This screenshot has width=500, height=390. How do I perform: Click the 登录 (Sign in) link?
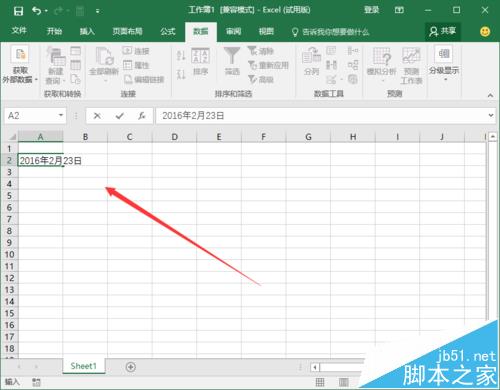coord(371,10)
